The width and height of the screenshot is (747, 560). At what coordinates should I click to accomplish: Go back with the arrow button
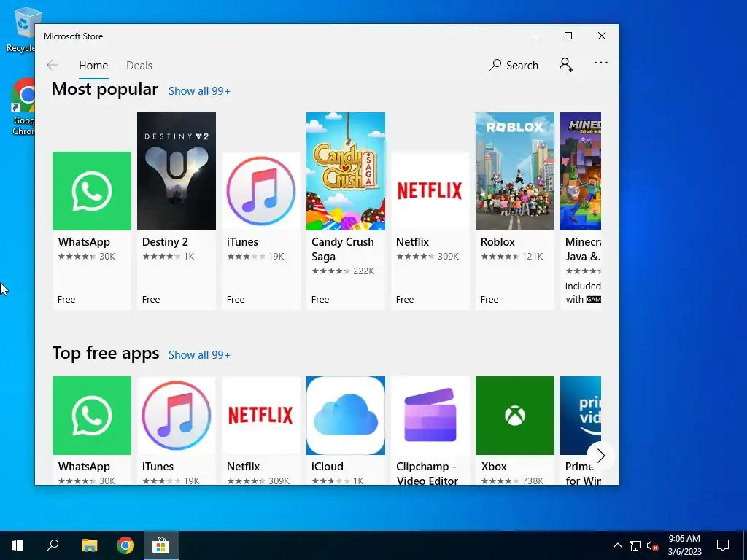click(53, 65)
